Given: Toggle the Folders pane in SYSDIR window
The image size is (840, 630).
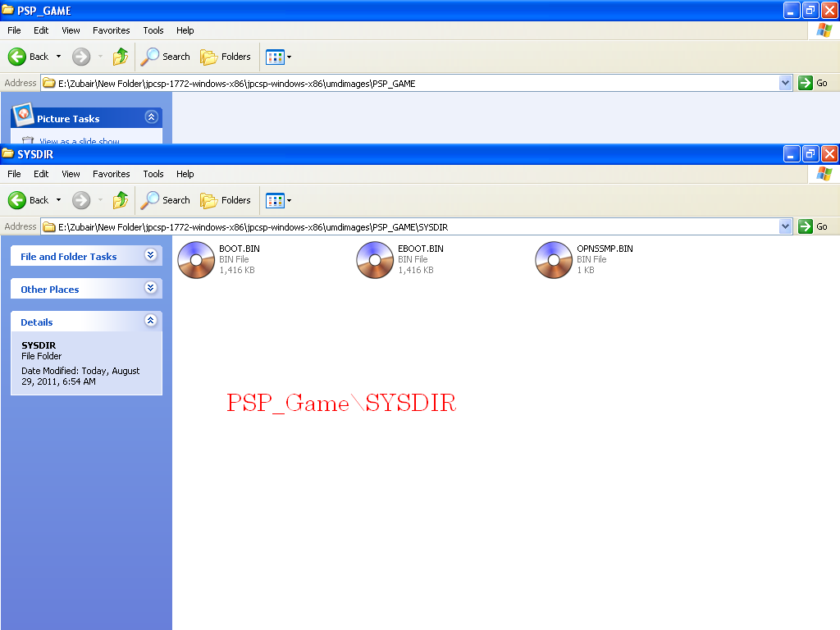Looking at the screenshot, I should point(226,200).
